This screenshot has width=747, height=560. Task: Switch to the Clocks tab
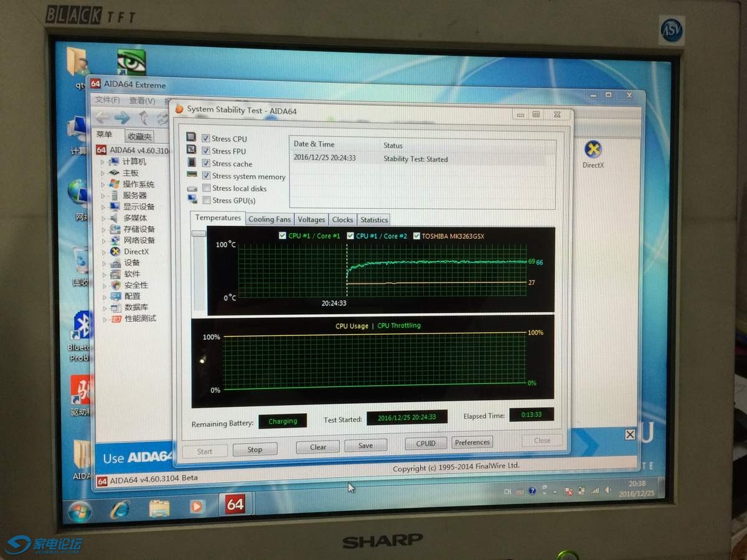(342, 219)
